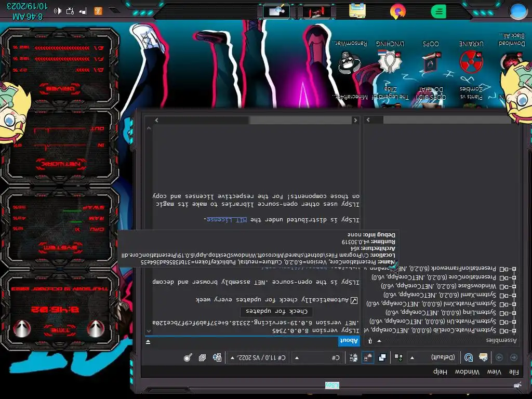532x399 pixels.
Task: Expand the System.Linq assembly node
Action: [x=514, y=313]
